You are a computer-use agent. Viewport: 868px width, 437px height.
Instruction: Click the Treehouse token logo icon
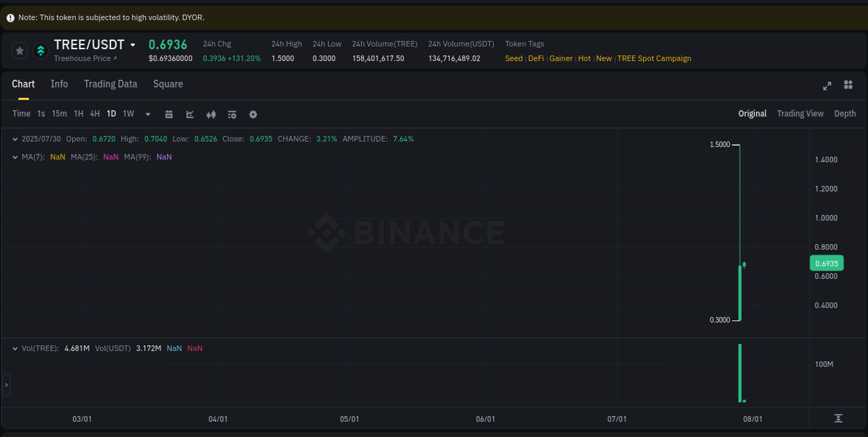pyautogui.click(x=40, y=50)
